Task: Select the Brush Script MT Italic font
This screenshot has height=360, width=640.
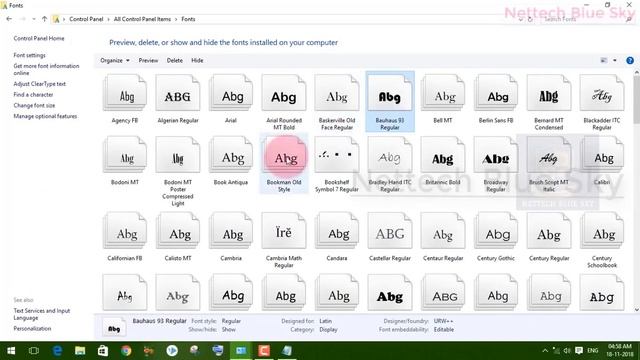Action: [549, 155]
